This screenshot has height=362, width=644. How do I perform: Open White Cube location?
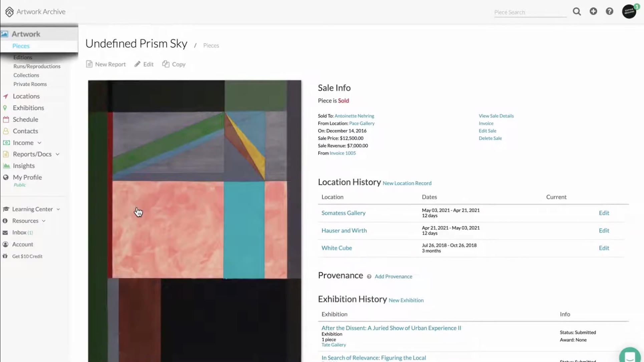click(337, 248)
